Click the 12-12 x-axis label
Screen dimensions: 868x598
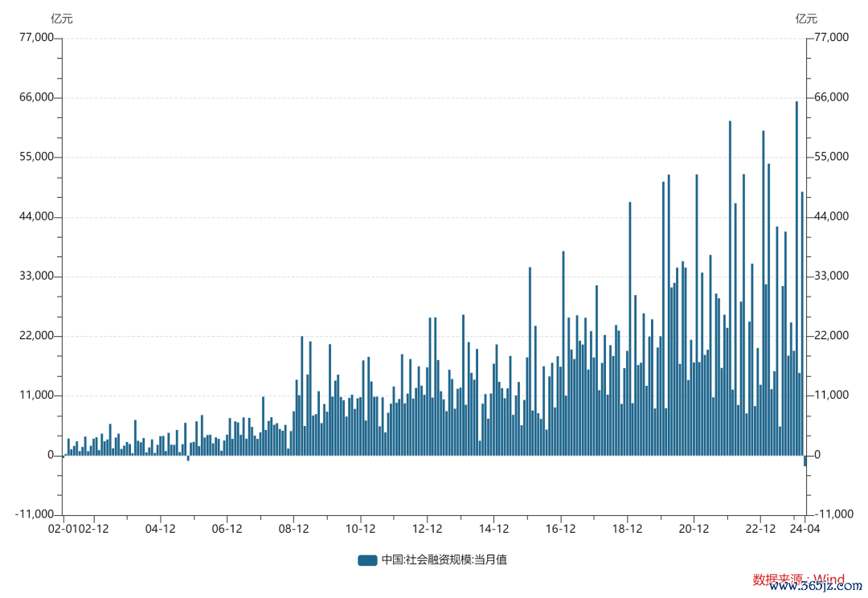(428, 529)
